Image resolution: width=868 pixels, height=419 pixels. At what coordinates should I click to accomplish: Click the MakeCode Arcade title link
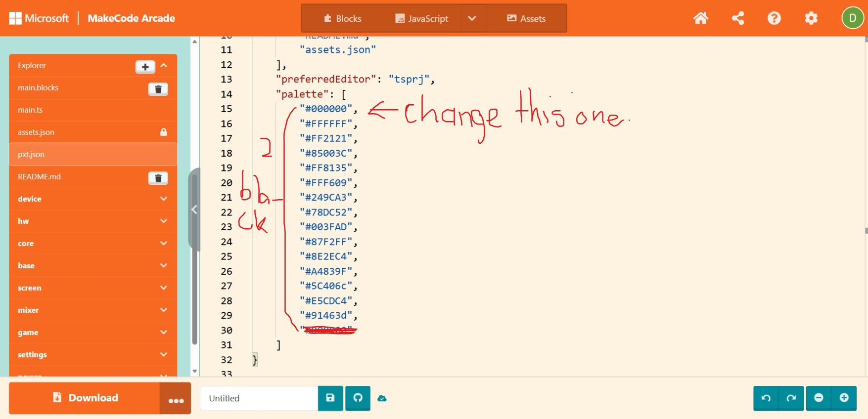[x=132, y=18]
